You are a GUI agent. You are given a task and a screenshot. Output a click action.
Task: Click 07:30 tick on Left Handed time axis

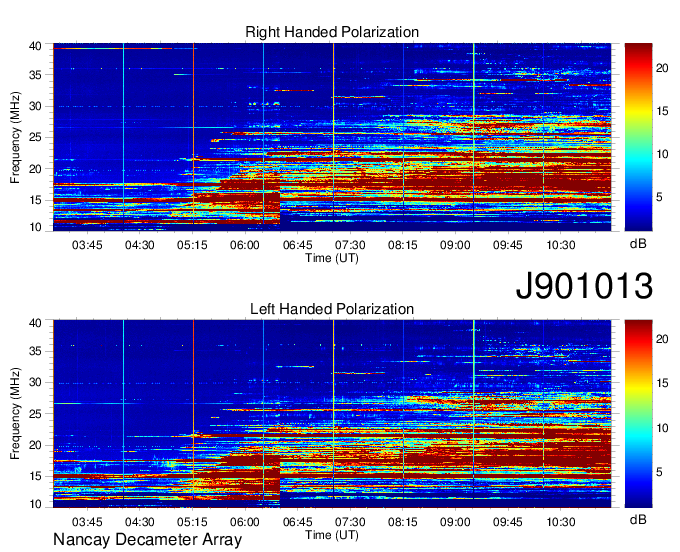350,522
